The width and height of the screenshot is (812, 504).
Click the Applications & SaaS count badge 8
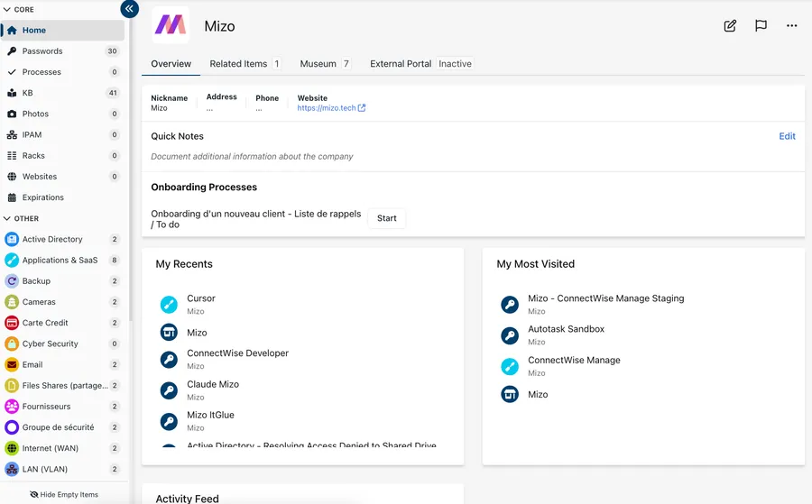(115, 261)
